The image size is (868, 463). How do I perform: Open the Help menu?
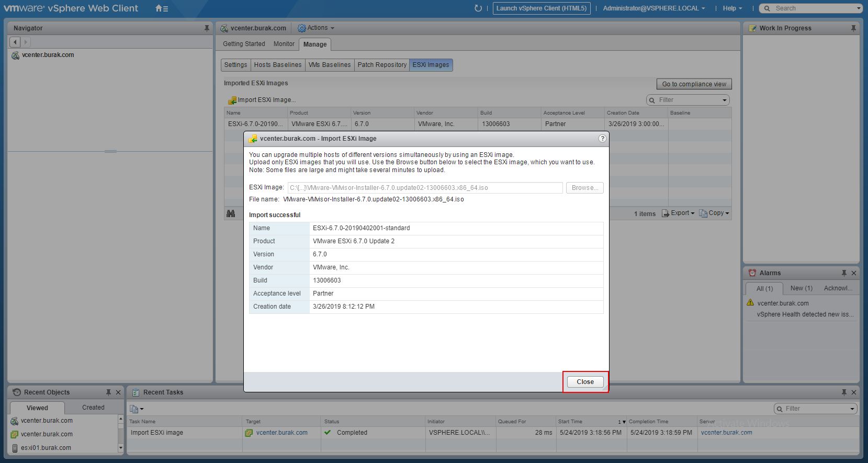(732, 8)
